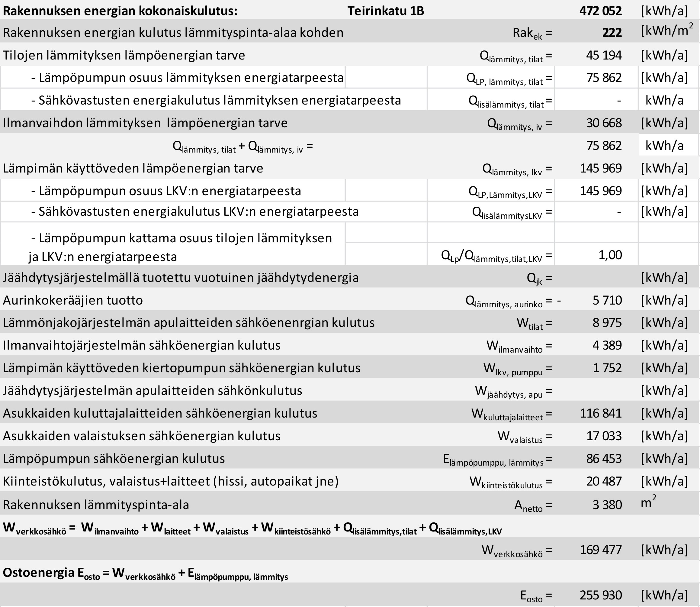This screenshot has height=607, width=700.
Task: Click the 'W lkv, pumppu =' symbol
Action: [518, 369]
